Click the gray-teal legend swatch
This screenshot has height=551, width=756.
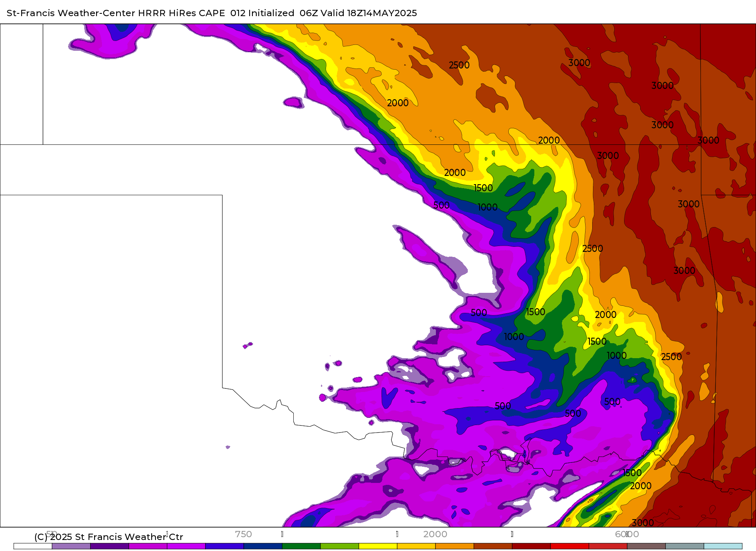pyautogui.click(x=685, y=546)
